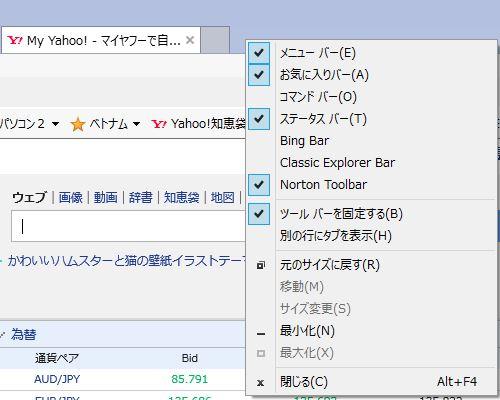Enable コマンド バー(O) in the context menu
Image resolution: width=500 pixels, height=400 pixels.
coord(371,97)
